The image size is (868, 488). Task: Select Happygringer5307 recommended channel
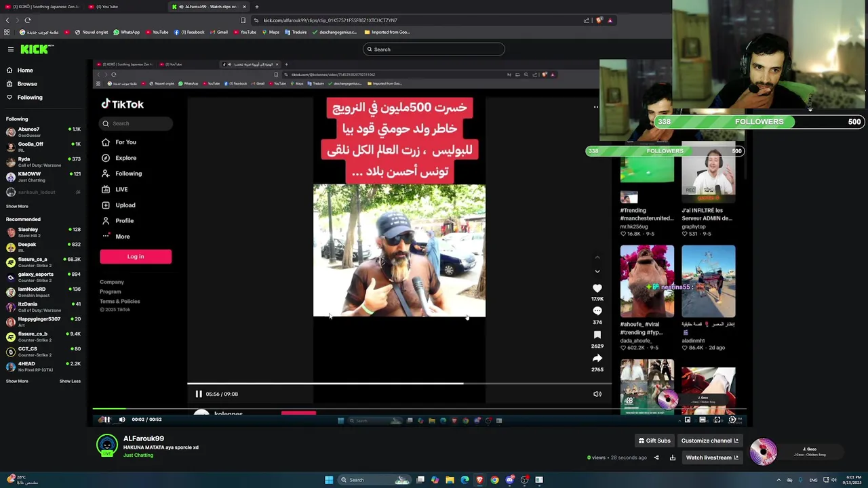[43, 321]
